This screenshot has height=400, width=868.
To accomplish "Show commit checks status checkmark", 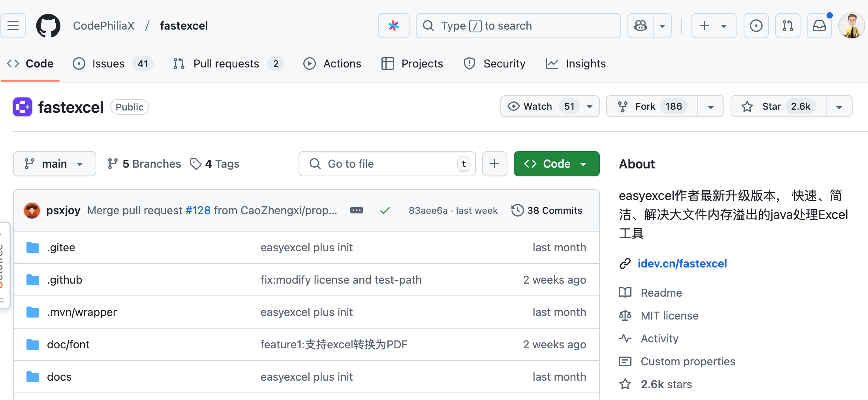I will pos(385,211).
